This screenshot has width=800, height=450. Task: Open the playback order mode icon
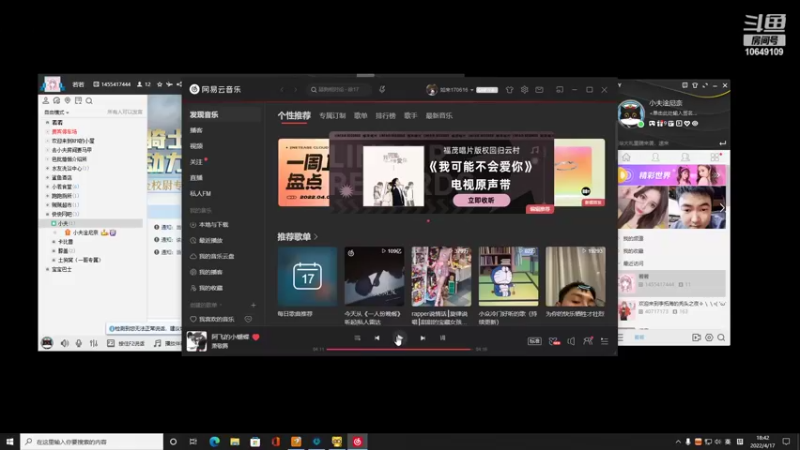[x=357, y=338]
